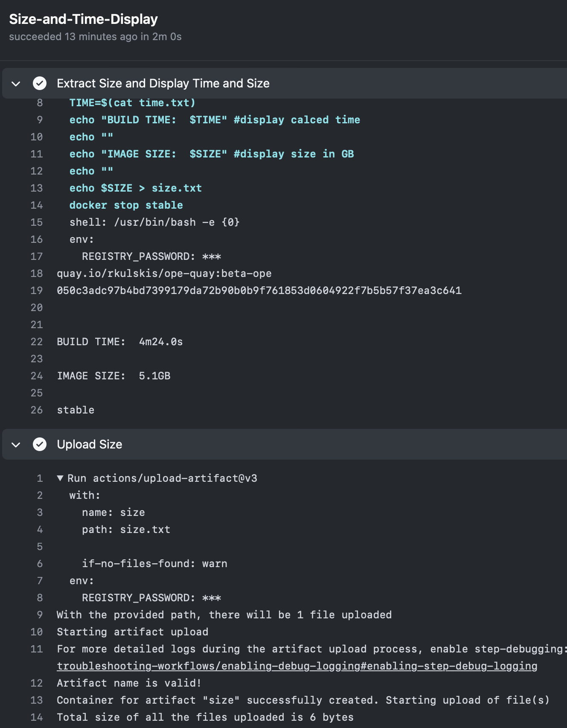Click the success checkmark icon for Extract Size step
The width and height of the screenshot is (567, 728).
click(40, 83)
